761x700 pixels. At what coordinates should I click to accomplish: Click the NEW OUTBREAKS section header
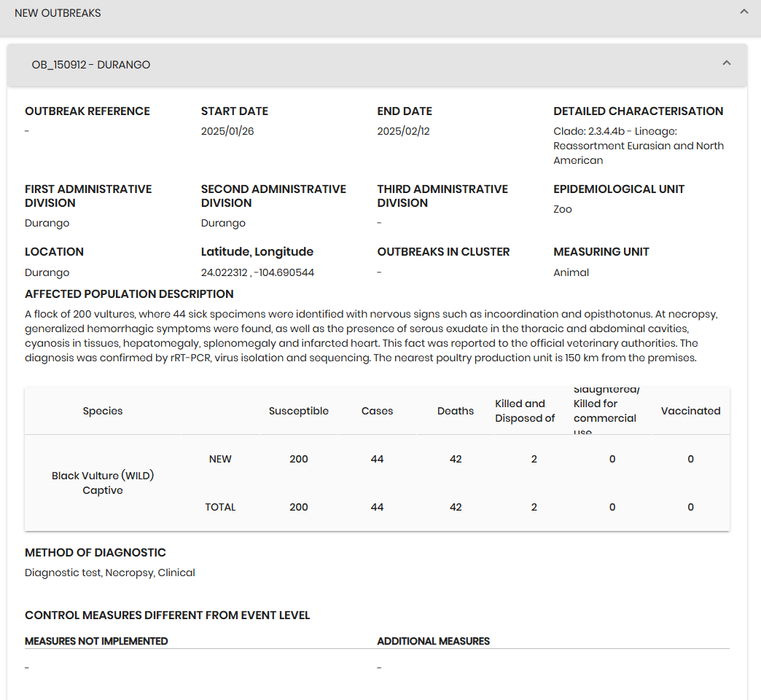point(380,18)
